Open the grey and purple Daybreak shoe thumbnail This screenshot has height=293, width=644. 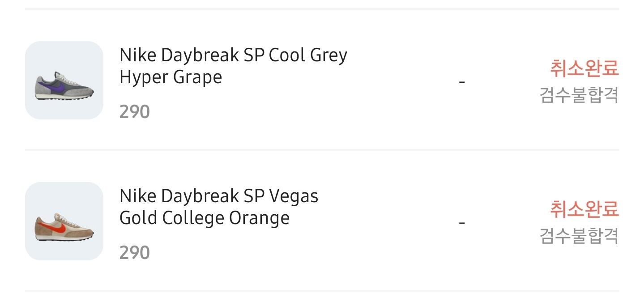[64, 81]
